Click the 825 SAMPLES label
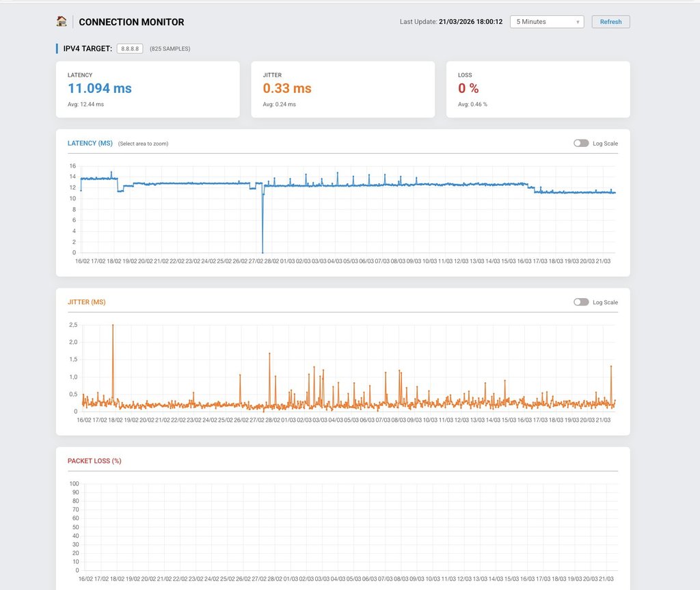Image resolution: width=700 pixels, height=590 pixels. pyautogui.click(x=170, y=49)
